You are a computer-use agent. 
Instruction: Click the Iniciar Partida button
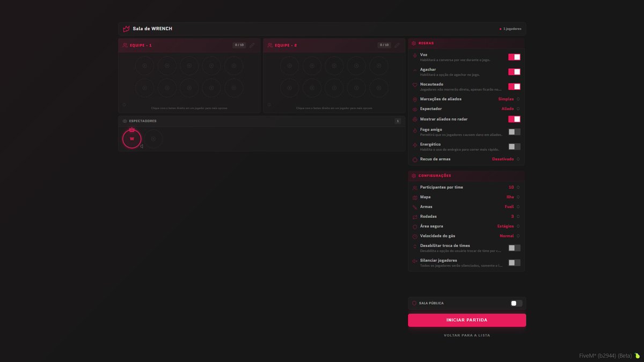point(467,320)
